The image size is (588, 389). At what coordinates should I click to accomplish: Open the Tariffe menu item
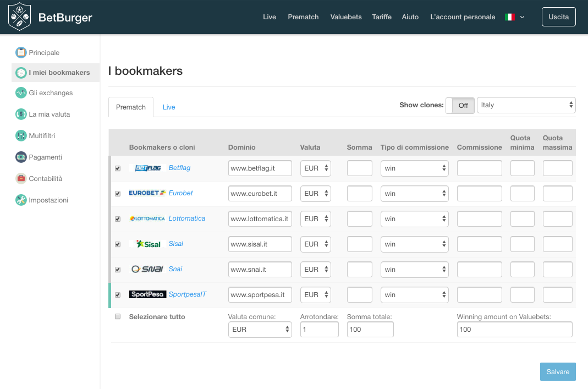(381, 17)
